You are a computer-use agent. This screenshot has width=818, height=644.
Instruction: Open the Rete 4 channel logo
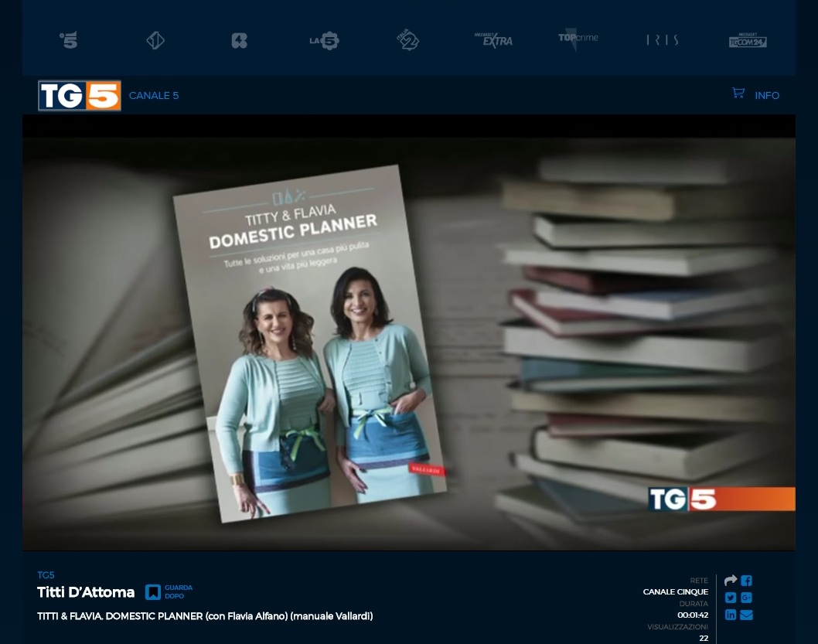(x=240, y=41)
